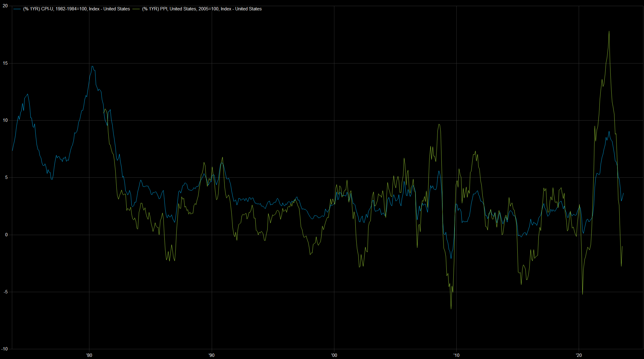This screenshot has height=359, width=644.
Task: Click the 20 y-axis tick label
Action: [x=5, y=6]
